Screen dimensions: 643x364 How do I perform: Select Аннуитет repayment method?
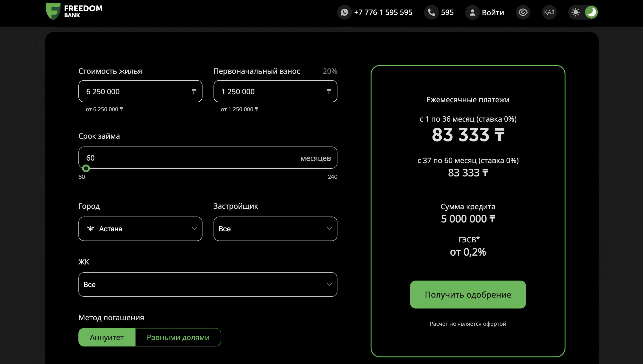[x=107, y=337]
